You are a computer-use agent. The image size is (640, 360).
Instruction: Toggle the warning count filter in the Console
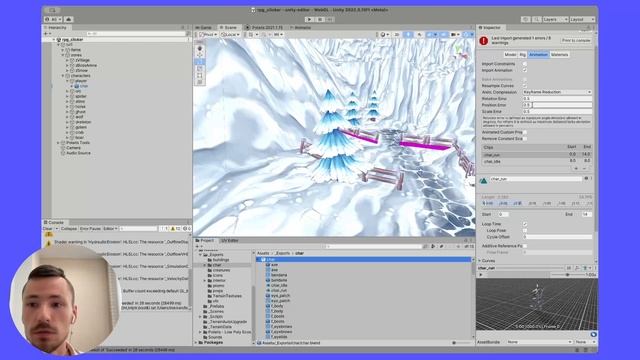175,229
